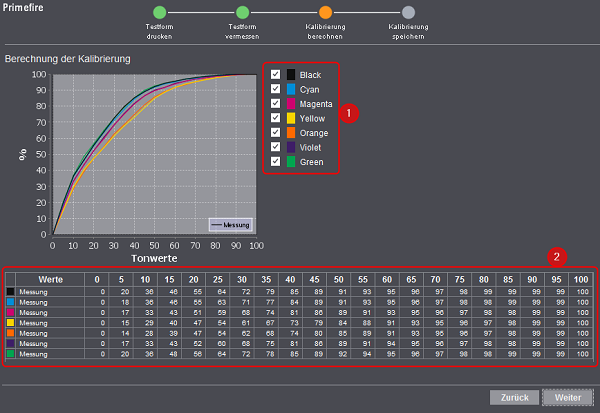Click the Berechnung der Kalibrierung heading
This screenshot has width=600, height=413.
click(67, 59)
